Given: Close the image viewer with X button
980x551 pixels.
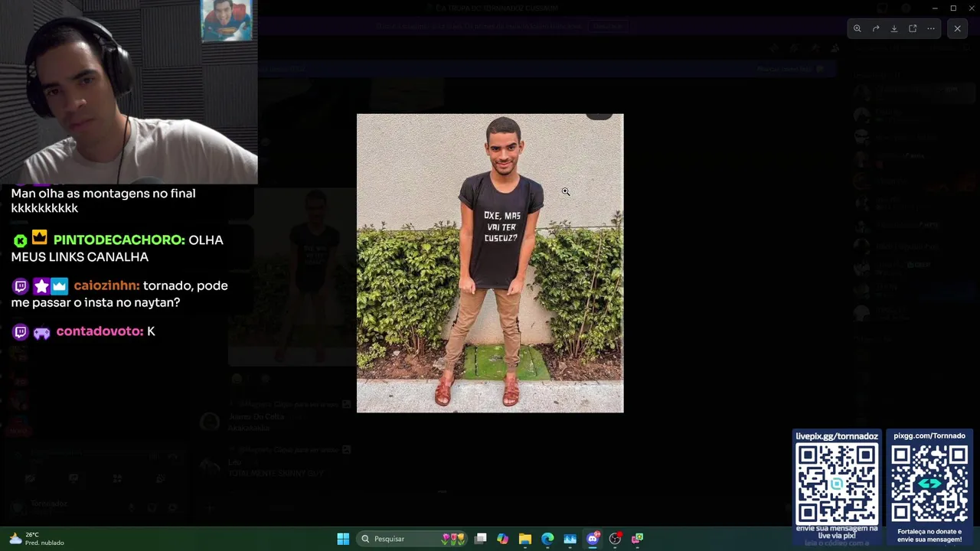Looking at the screenshot, I should (957, 28).
